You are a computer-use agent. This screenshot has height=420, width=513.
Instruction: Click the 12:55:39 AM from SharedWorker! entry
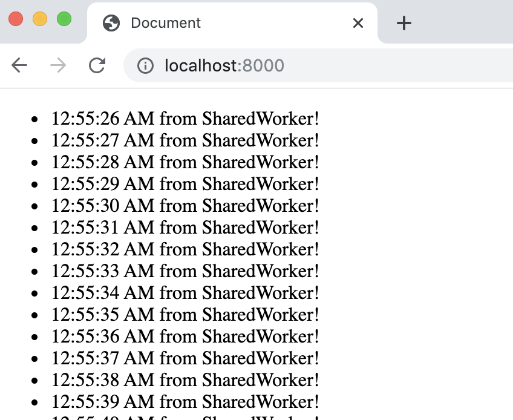pos(185,402)
